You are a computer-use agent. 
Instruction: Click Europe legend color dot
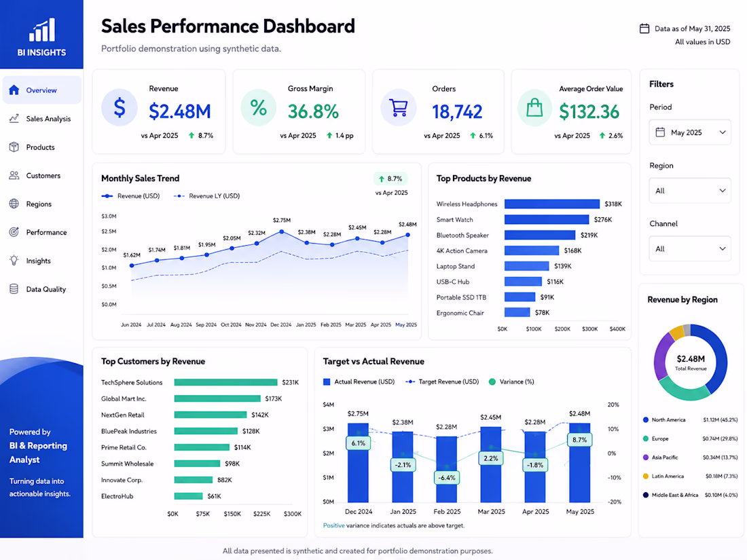646,438
